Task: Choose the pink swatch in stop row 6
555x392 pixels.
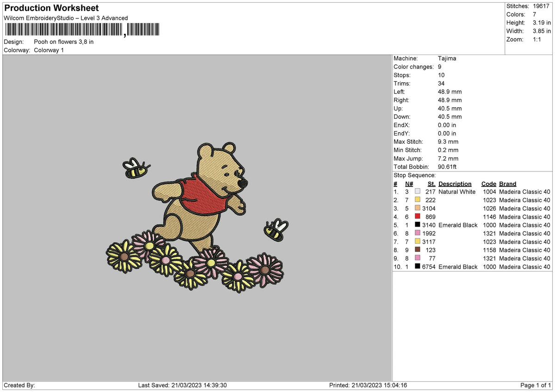Action: pyautogui.click(x=418, y=233)
